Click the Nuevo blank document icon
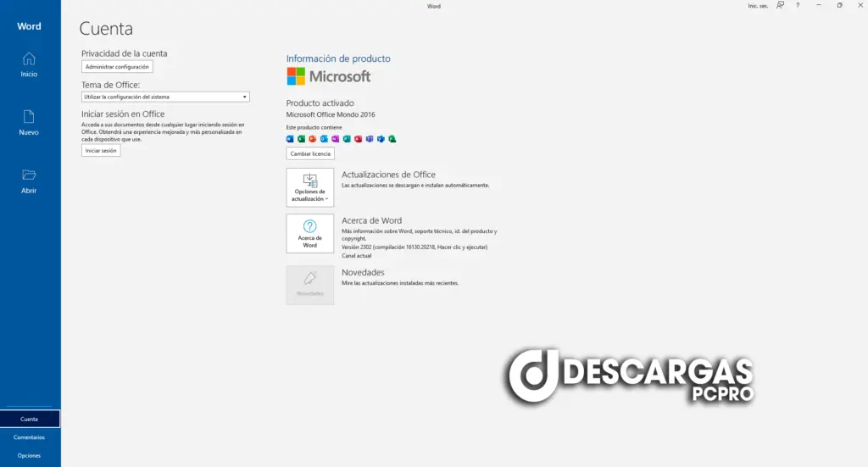This screenshot has height=467, width=868. click(x=29, y=117)
